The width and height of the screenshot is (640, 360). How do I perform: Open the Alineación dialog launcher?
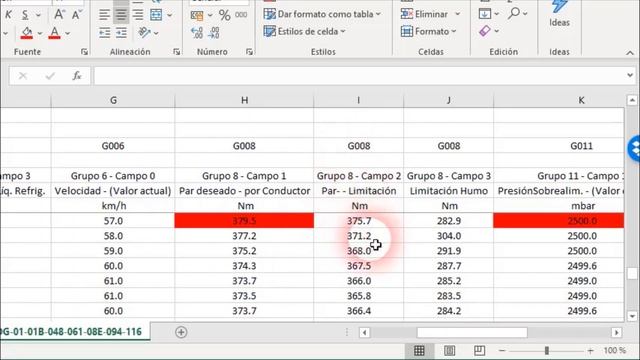176,52
